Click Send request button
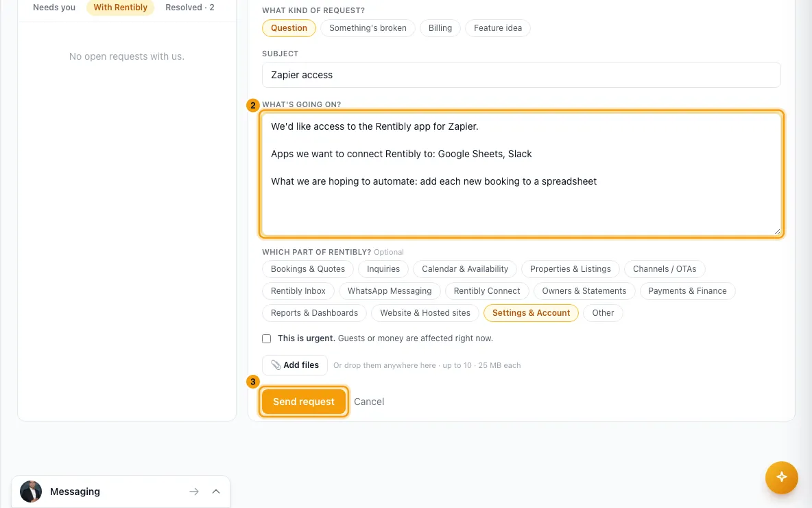This screenshot has width=812, height=508. point(303,402)
